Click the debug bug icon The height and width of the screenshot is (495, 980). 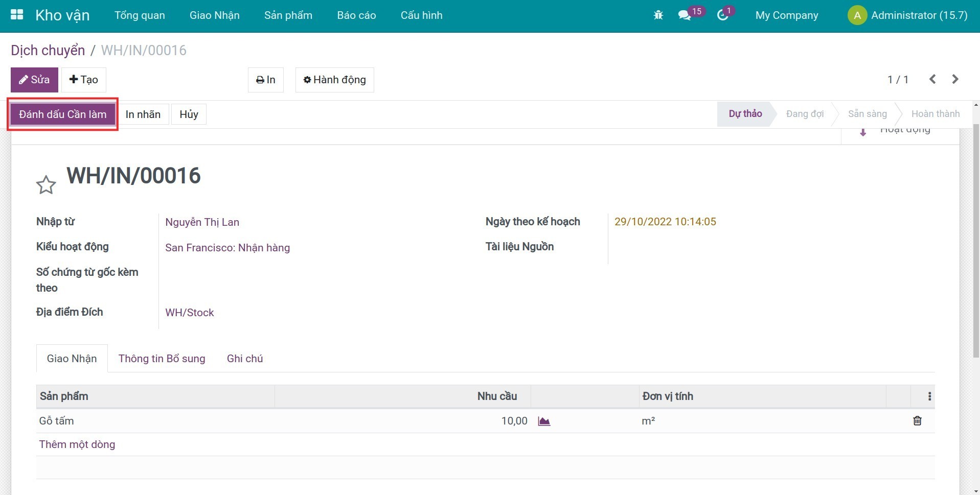point(658,15)
